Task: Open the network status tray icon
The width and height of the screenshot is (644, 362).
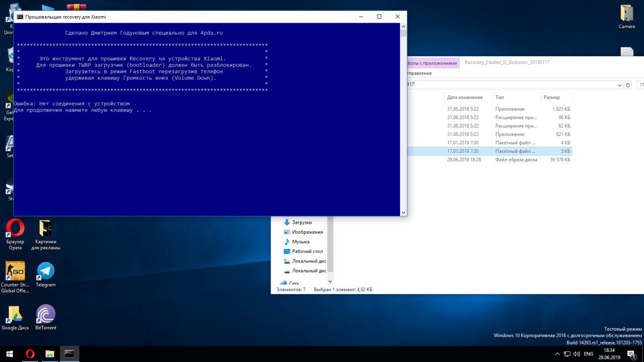Action: [567, 354]
